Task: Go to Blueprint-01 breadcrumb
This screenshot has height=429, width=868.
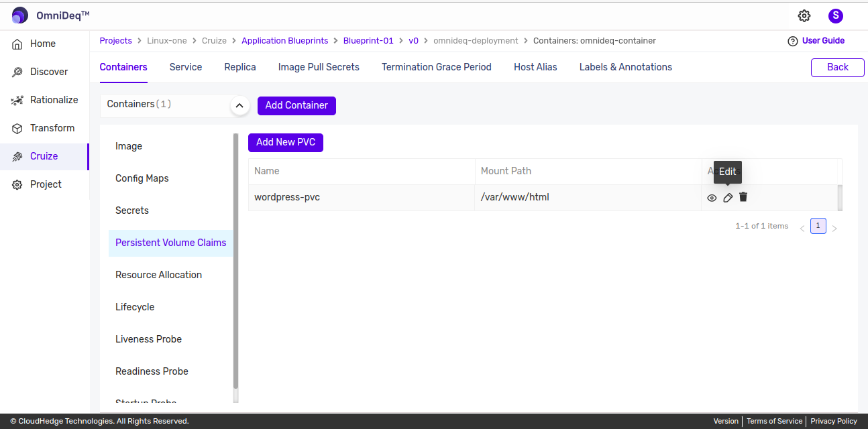Action: [x=368, y=41]
